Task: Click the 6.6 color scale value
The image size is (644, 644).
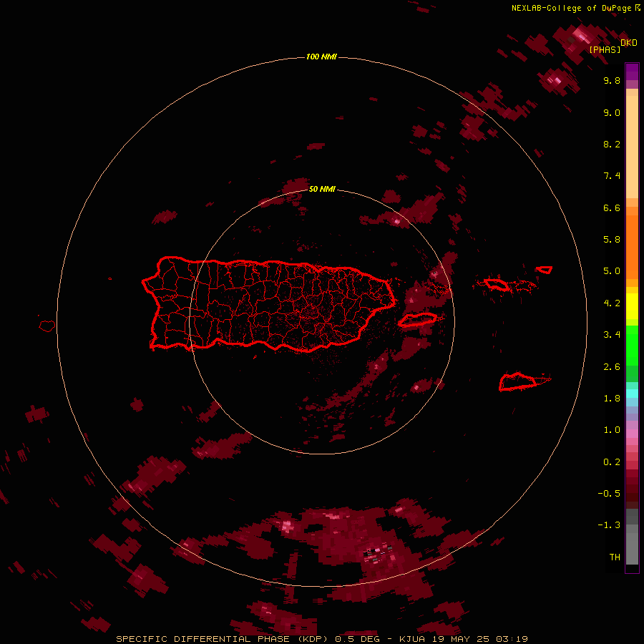Action: pyautogui.click(x=612, y=208)
